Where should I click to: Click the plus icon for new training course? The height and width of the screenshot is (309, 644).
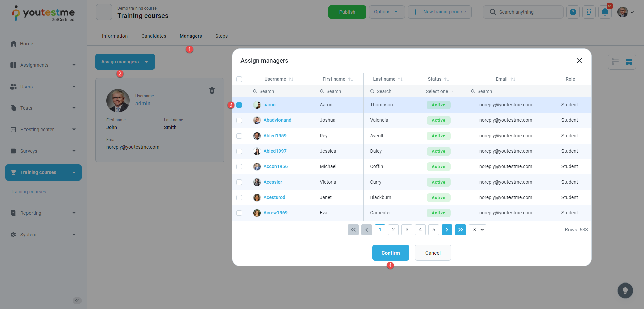pos(415,12)
